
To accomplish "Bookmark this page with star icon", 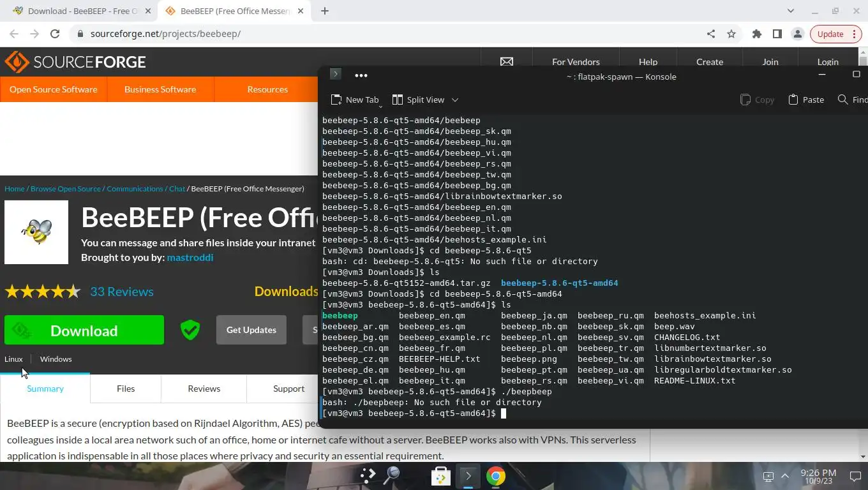I will click(731, 34).
